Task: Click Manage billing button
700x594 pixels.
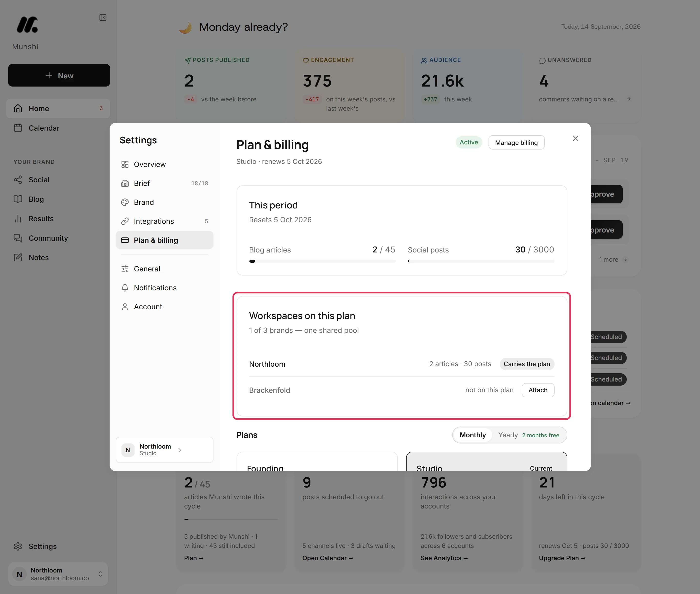Action: point(516,142)
